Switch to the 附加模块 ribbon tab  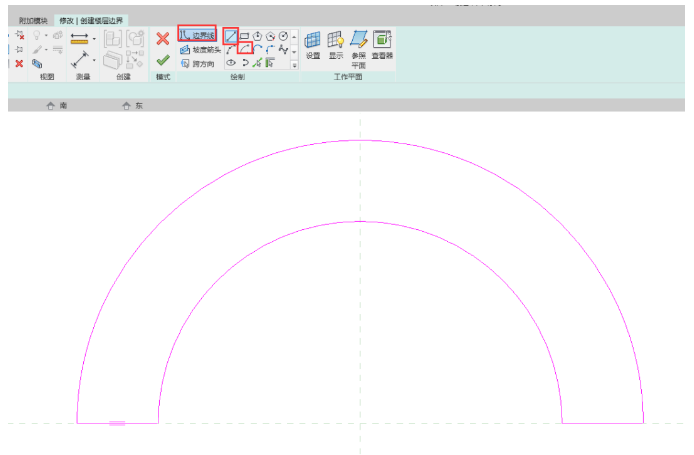(33, 20)
